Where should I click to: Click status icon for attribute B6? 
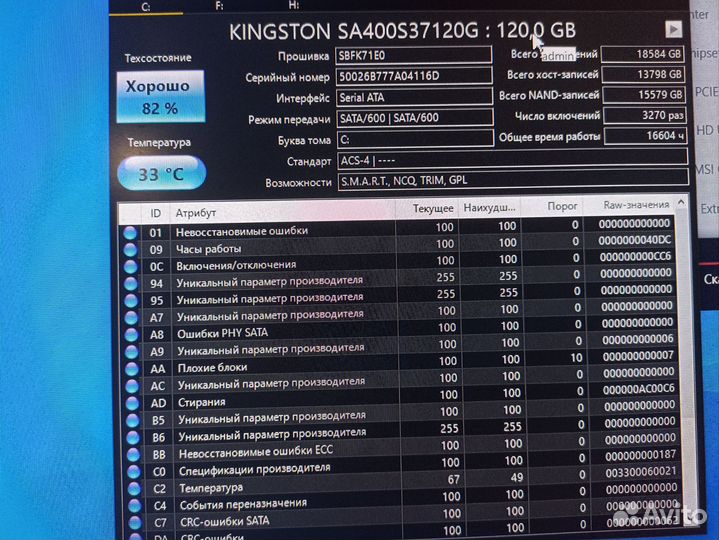133,437
